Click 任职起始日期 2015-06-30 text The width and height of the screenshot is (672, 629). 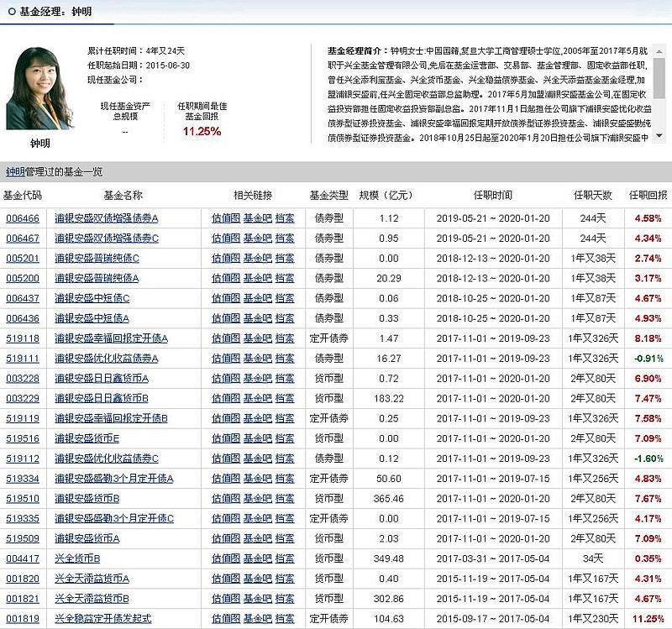139,66
